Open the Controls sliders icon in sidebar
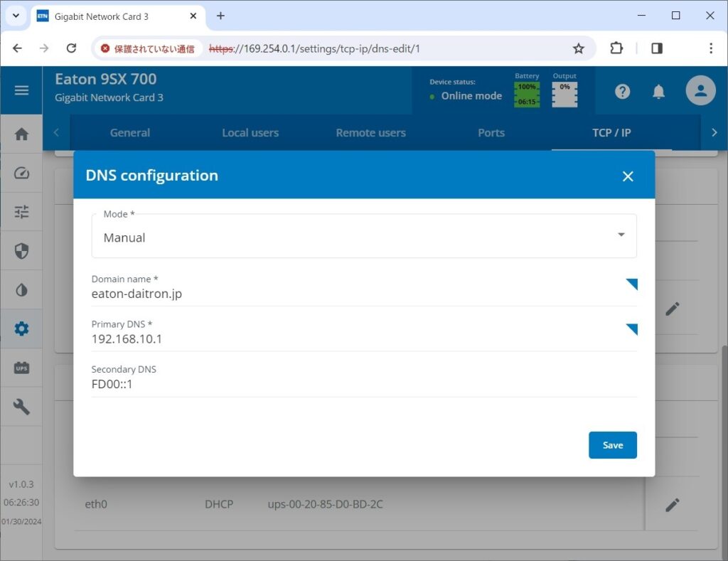The height and width of the screenshot is (561, 728). pyautogui.click(x=21, y=212)
